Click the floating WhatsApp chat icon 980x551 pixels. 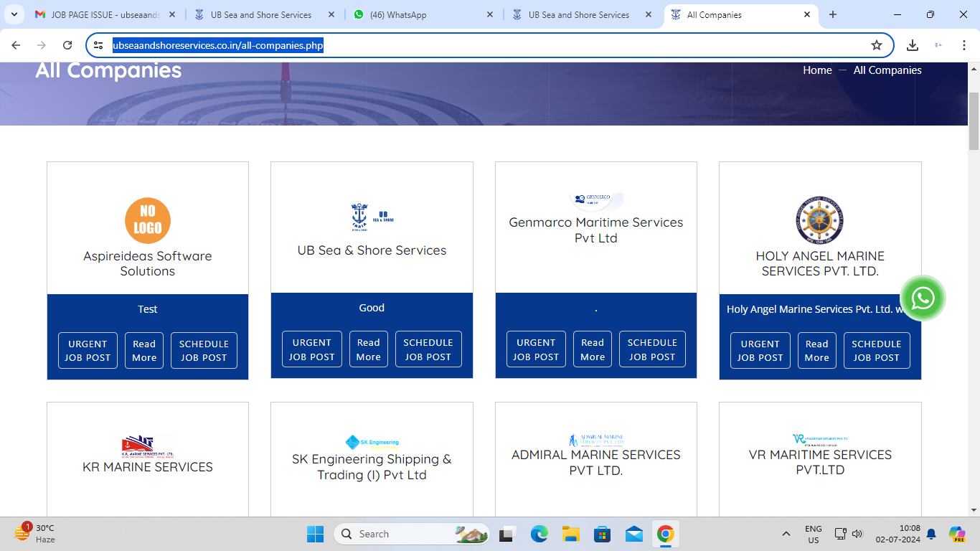coord(923,298)
